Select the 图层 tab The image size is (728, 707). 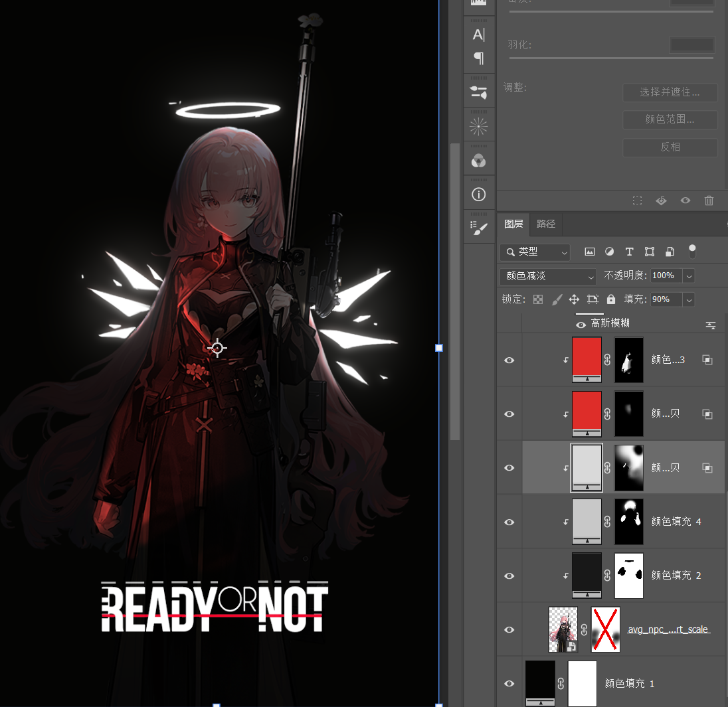[513, 224]
